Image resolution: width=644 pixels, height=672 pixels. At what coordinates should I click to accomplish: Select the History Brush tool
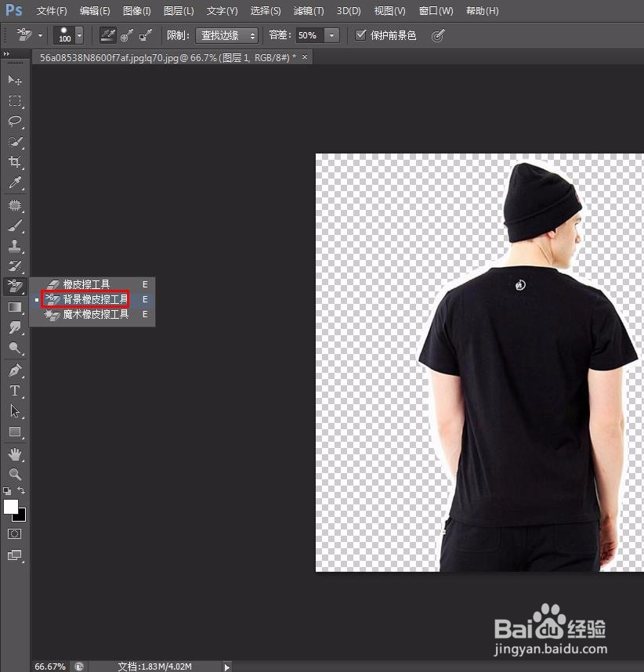pos(15,266)
